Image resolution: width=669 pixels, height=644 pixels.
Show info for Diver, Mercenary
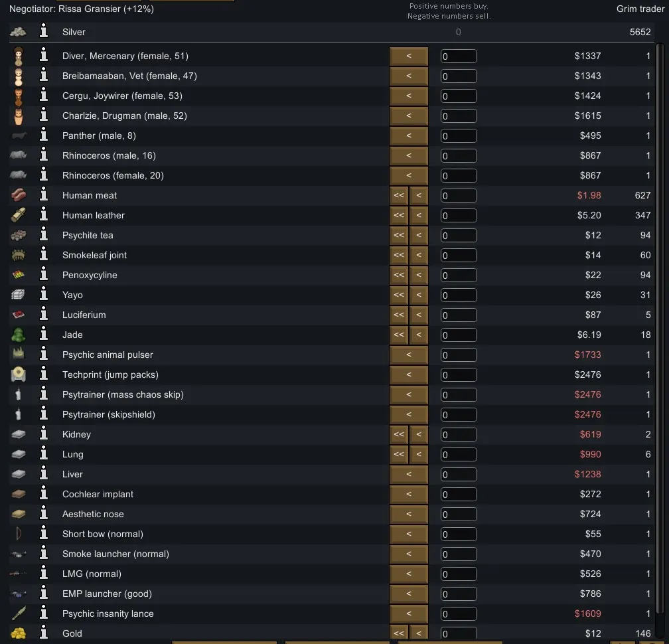point(44,56)
